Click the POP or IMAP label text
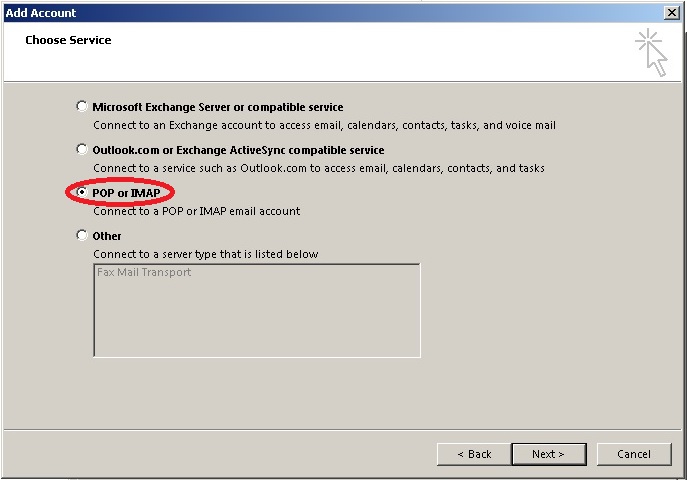This screenshot has width=687, height=480. tap(126, 193)
